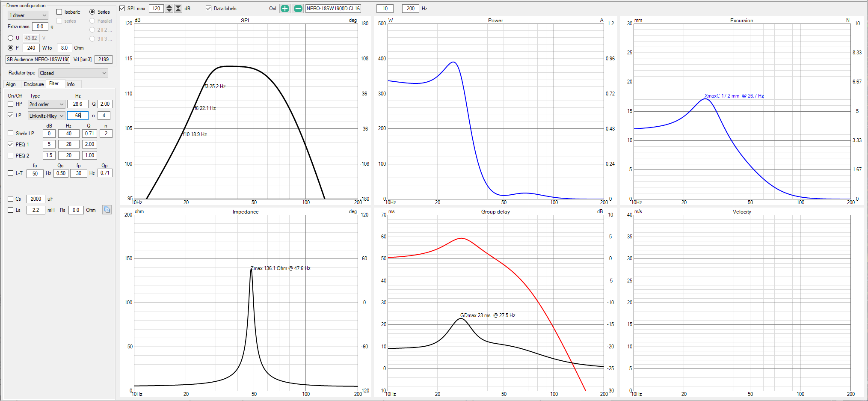Image resolution: width=868 pixels, height=401 pixels.
Task: Click the LP order n 4 field
Action: 104,116
